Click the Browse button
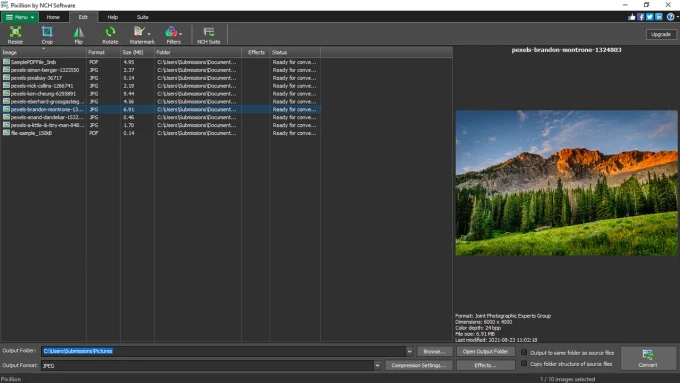 tap(435, 351)
